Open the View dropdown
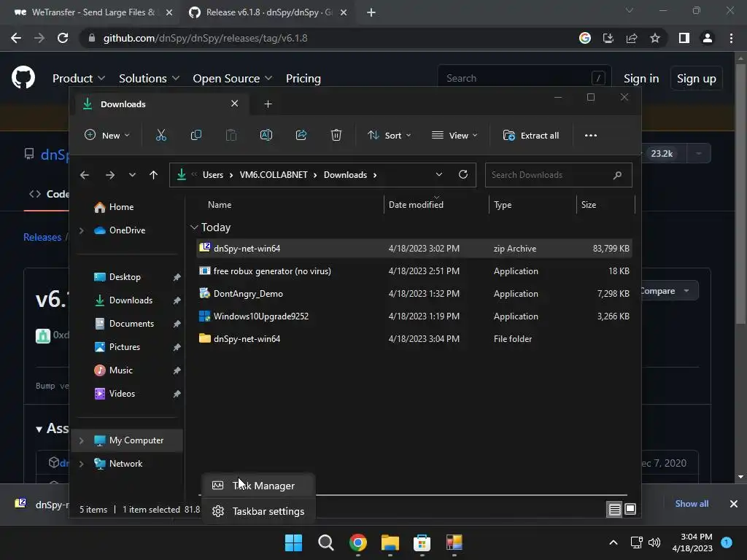This screenshot has height=560, width=747. click(x=454, y=135)
